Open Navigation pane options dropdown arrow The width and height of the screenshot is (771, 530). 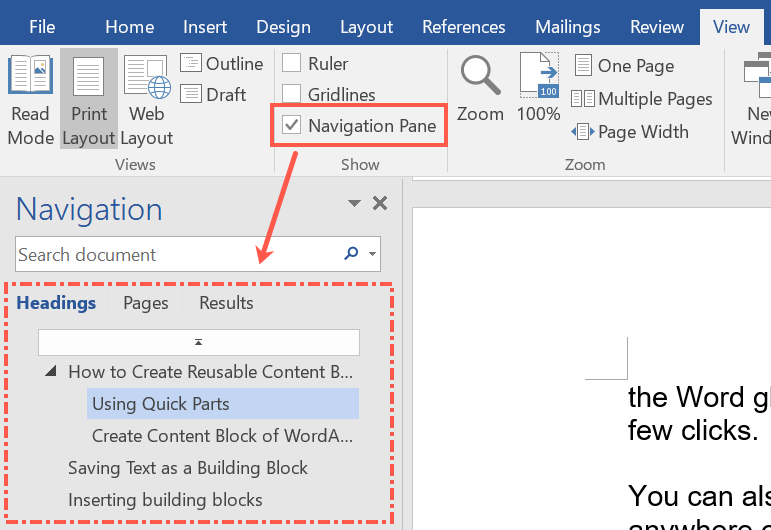coord(353,203)
